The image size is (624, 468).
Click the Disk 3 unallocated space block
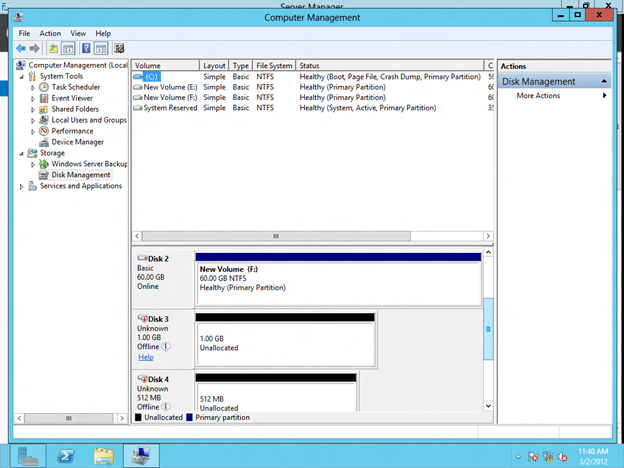(x=285, y=344)
